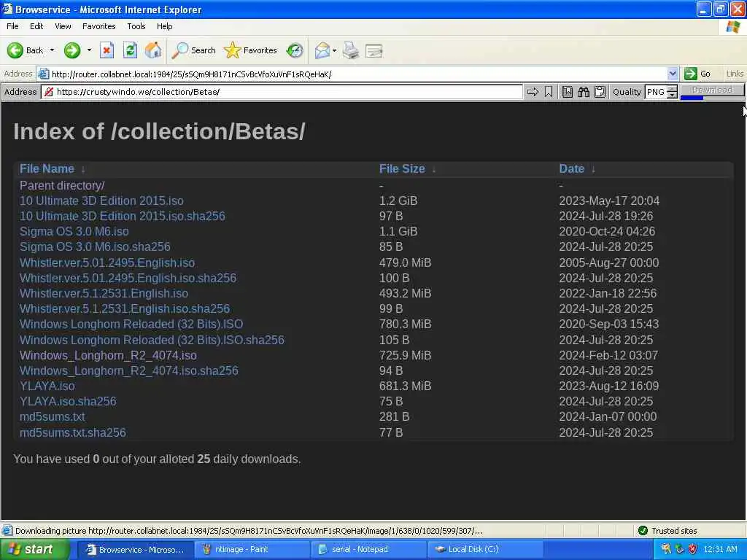Viewport: 747px width, 560px height.
Task: Switch to ntimage - Paint taskbar button
Action: pos(252,550)
